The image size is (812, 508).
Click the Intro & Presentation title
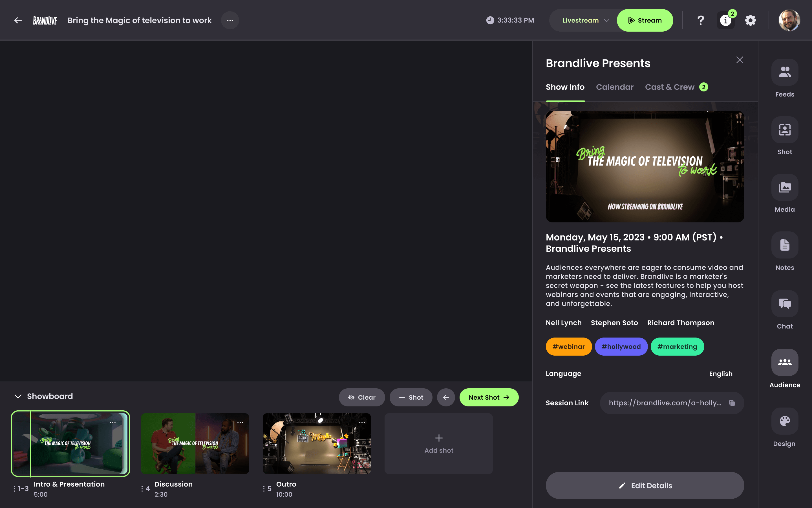coord(69,484)
